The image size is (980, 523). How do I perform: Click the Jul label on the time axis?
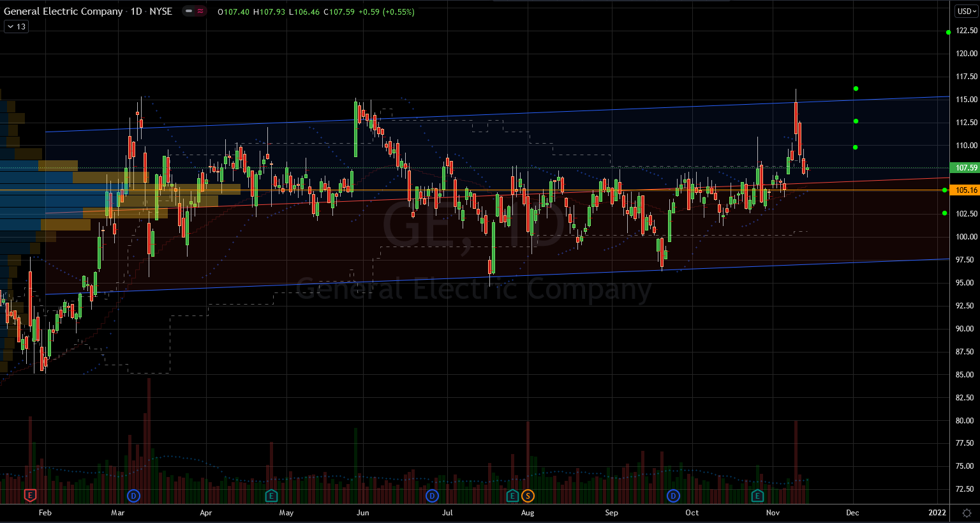[x=447, y=513]
